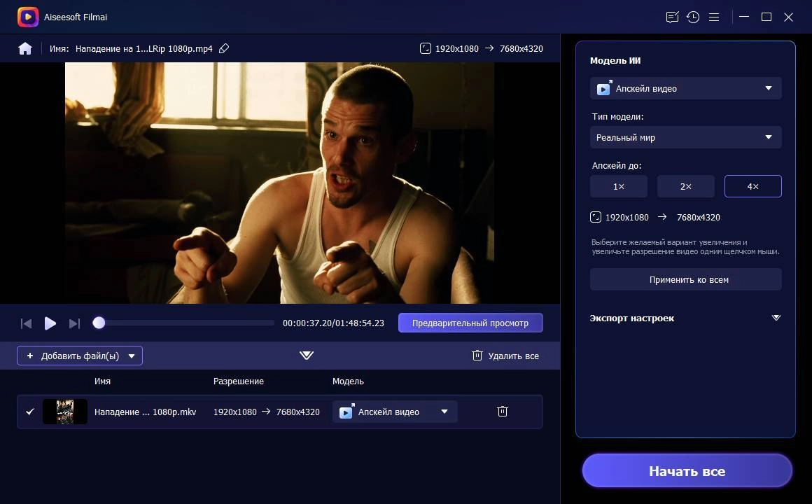This screenshot has width=812, height=504.
Task: Play the video preview
Action: [50, 323]
